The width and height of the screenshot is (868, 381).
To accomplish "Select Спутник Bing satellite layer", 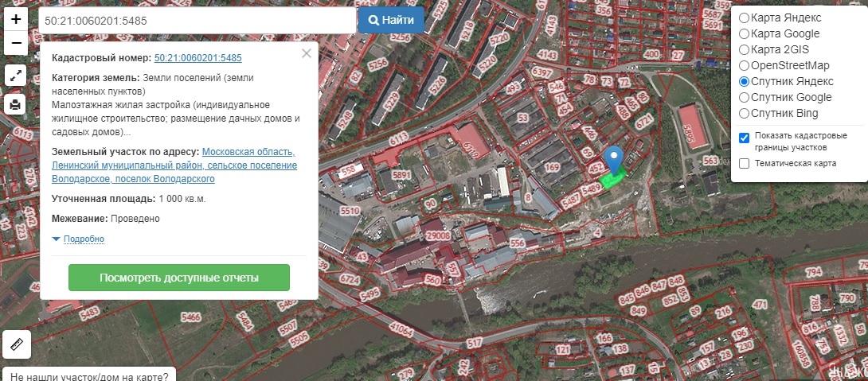I will point(744,113).
